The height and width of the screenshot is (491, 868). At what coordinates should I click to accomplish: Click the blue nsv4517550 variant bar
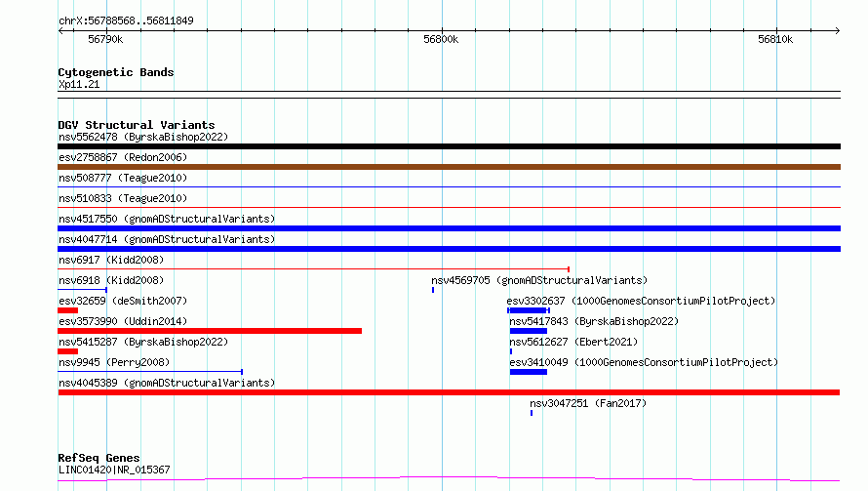coord(449,228)
